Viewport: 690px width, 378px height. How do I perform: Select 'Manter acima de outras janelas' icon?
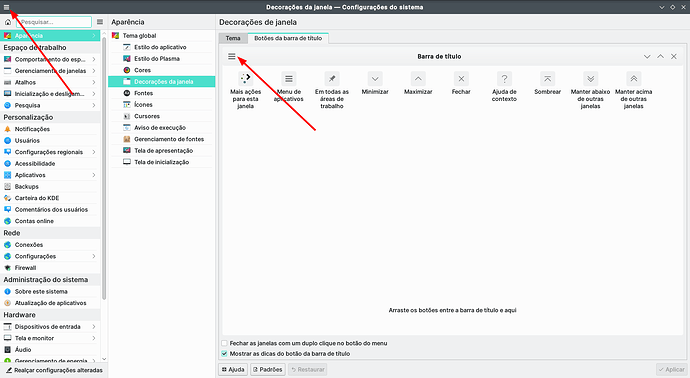pyautogui.click(x=634, y=79)
